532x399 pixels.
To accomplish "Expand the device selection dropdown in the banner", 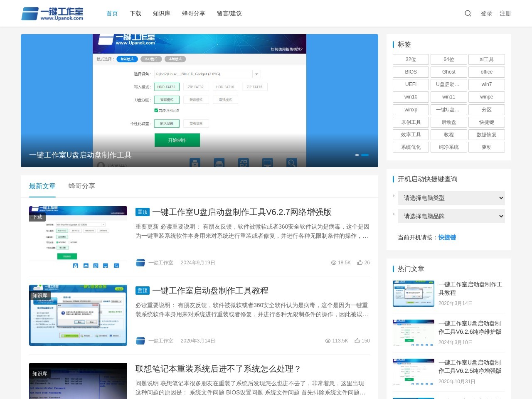I will 256,74.
